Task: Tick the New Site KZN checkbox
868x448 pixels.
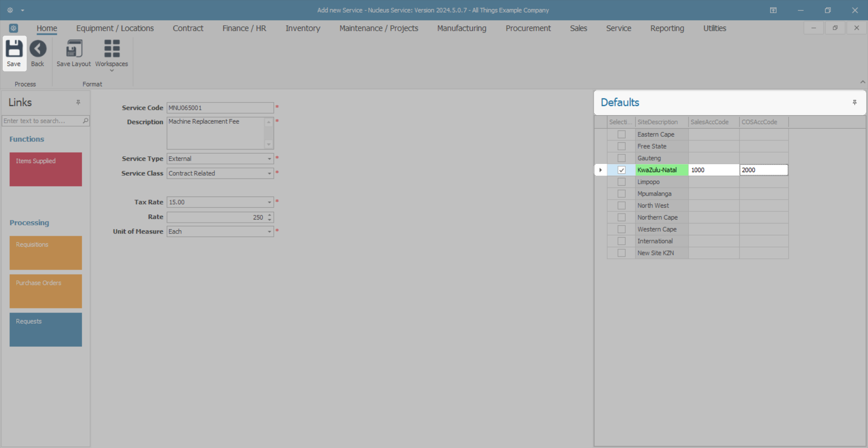Action: pos(622,253)
